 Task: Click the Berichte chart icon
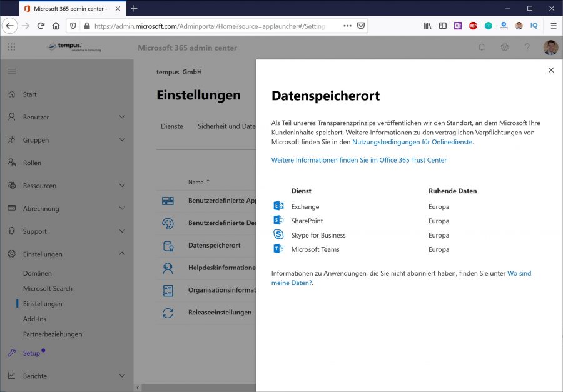11,376
